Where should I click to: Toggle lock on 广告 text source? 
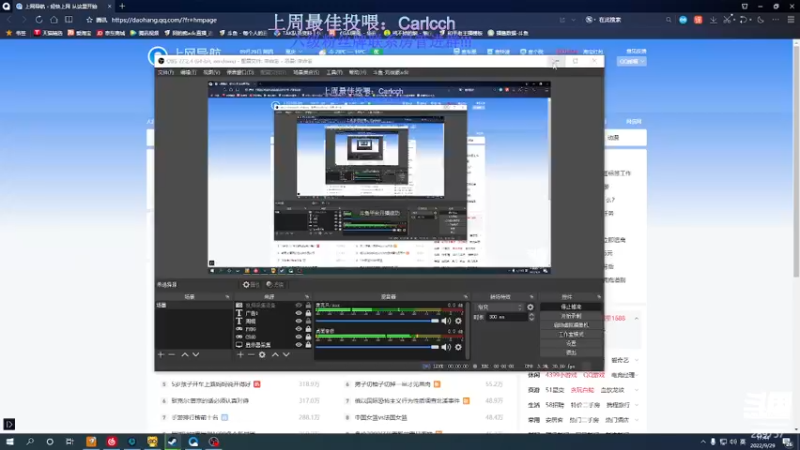point(308,313)
